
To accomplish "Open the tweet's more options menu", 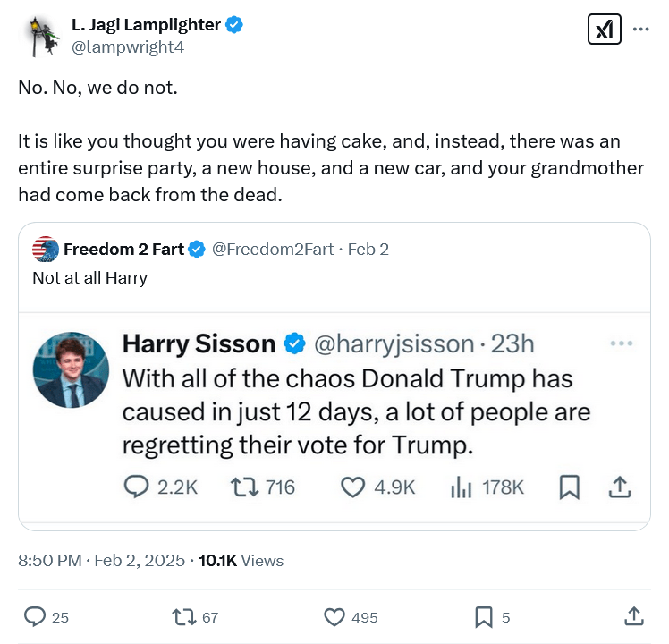I will 640,30.
